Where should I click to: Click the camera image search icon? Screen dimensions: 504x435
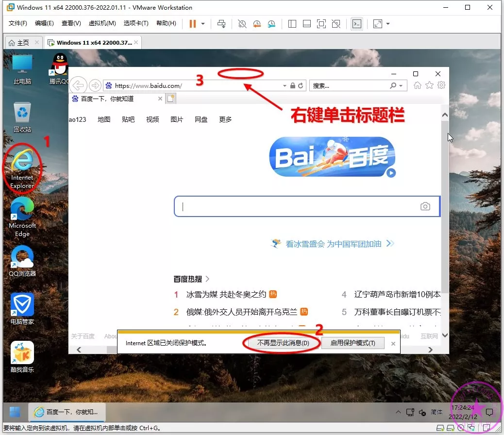click(x=425, y=206)
